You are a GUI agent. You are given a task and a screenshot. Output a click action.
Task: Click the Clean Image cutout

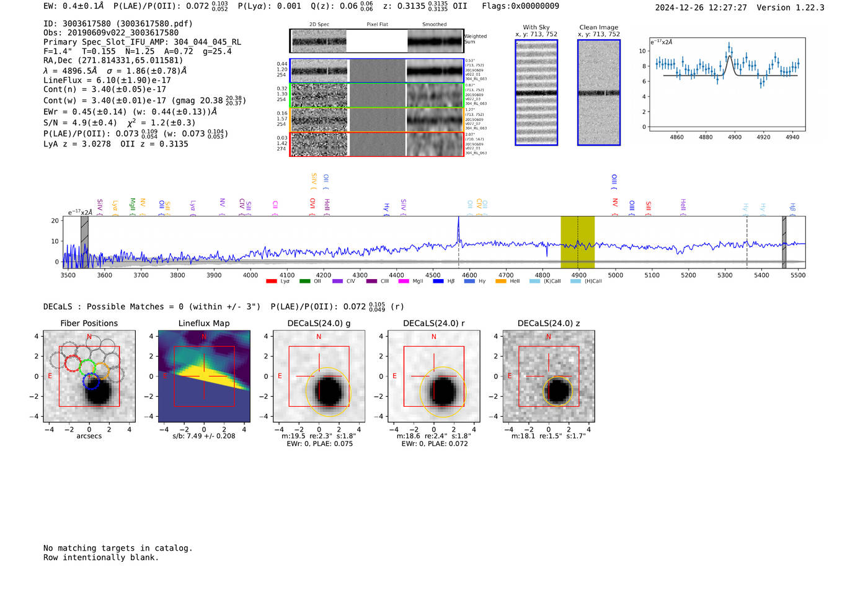[599, 92]
